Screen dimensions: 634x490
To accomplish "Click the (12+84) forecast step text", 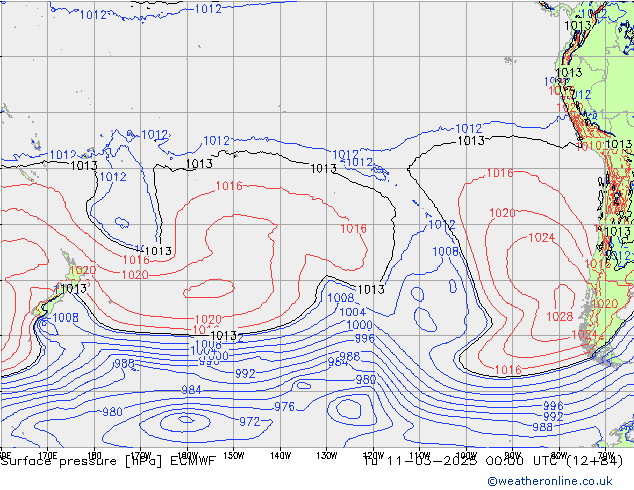I will (x=594, y=461).
